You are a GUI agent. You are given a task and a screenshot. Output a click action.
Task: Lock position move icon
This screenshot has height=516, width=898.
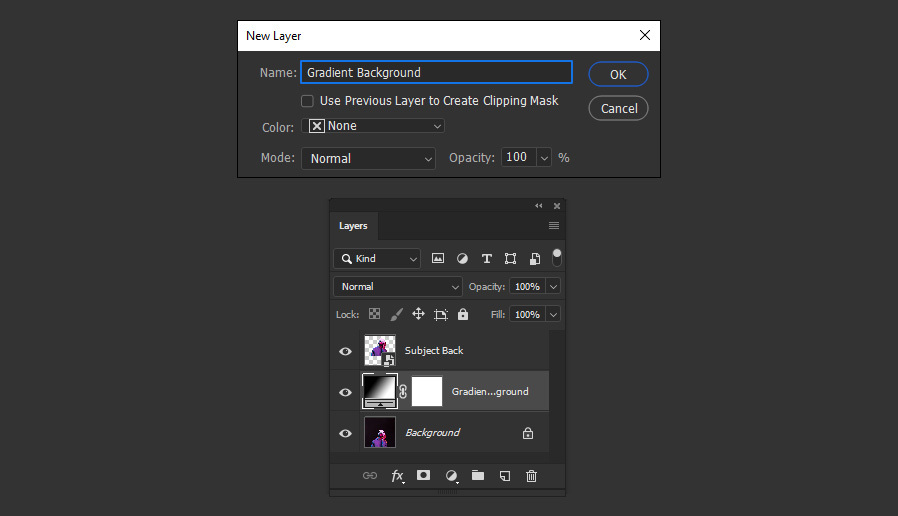418,314
